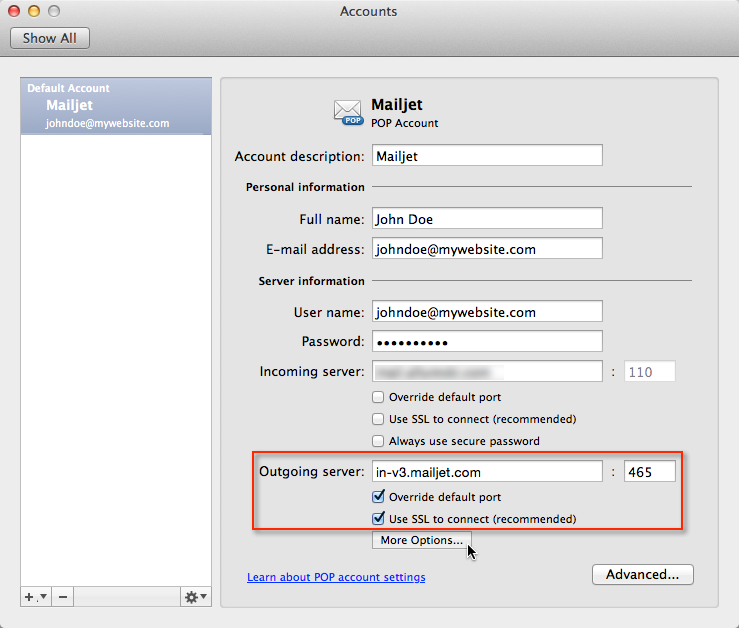Click the Show All button
Viewport: 739px width, 628px height.
[x=50, y=38]
